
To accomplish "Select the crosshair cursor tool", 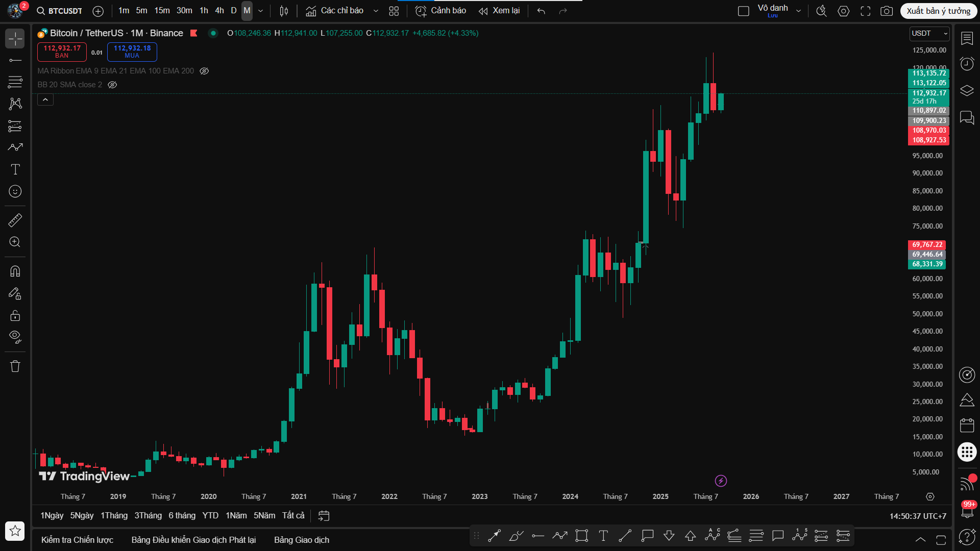I will [x=15, y=39].
